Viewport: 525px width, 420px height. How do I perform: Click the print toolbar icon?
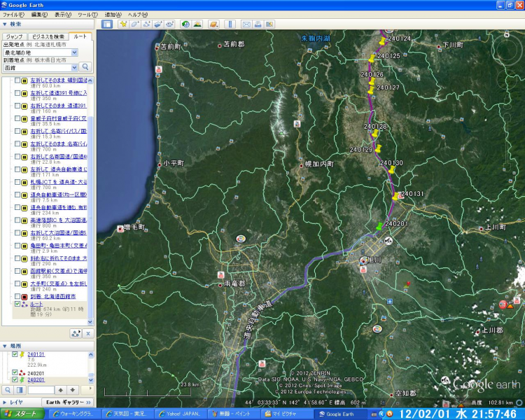point(258,24)
